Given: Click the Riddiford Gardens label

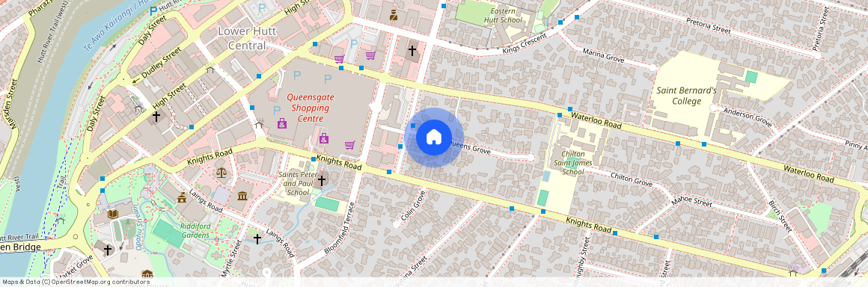Looking at the screenshot, I should tap(195, 231).
